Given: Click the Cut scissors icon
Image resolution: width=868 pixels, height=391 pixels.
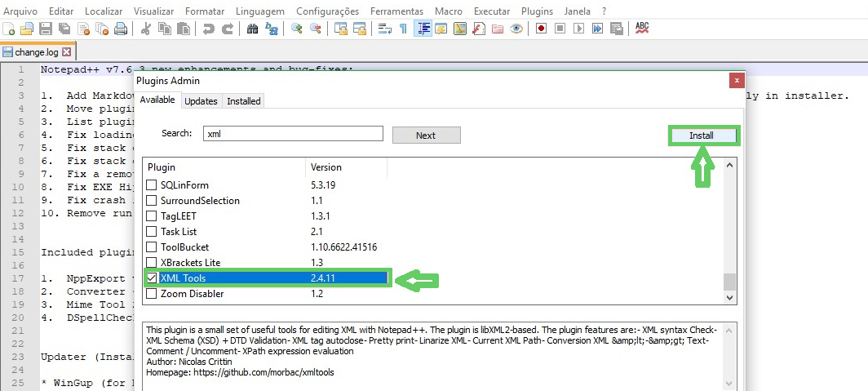Looking at the screenshot, I should [146, 29].
